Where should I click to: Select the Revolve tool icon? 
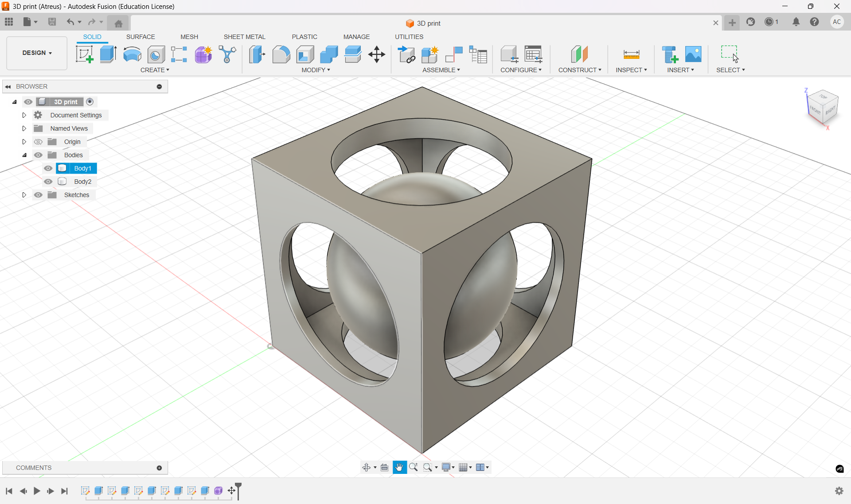pyautogui.click(x=132, y=54)
